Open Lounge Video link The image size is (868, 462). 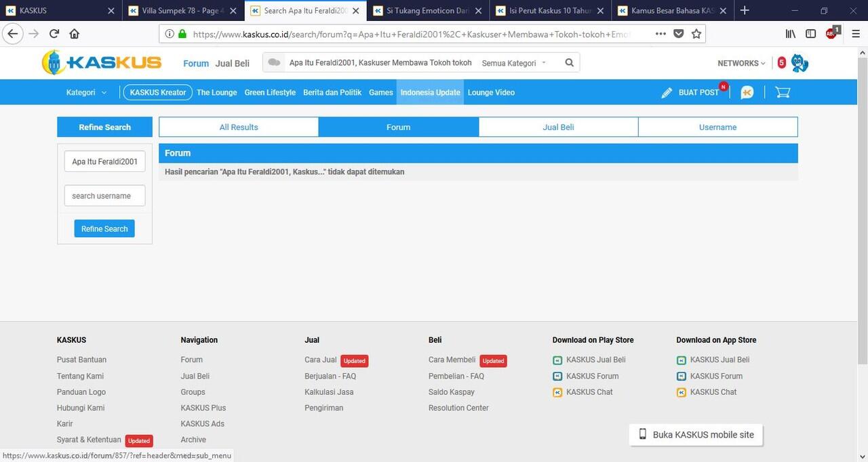pyautogui.click(x=491, y=93)
